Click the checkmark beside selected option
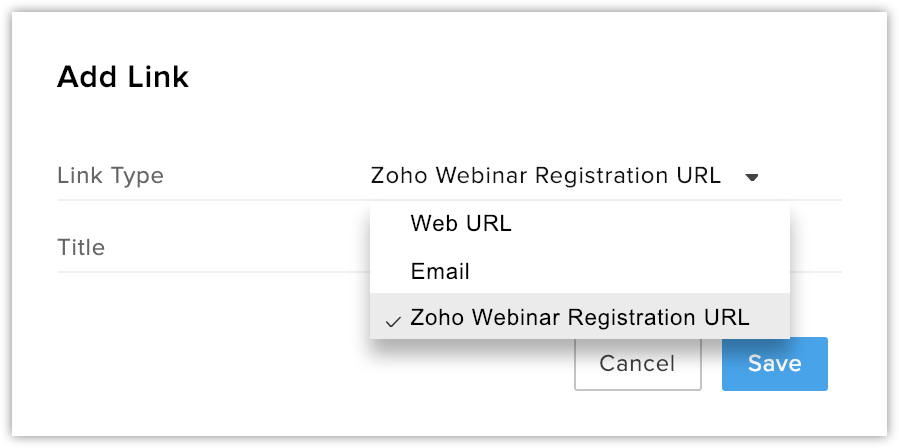Image resolution: width=899 pixels, height=448 pixels. (x=393, y=320)
